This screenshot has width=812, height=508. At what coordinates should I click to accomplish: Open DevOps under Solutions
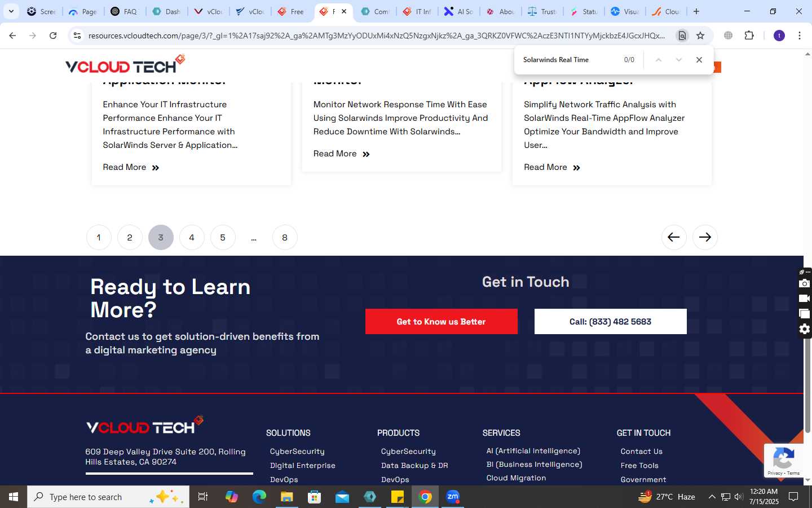[284, 480]
